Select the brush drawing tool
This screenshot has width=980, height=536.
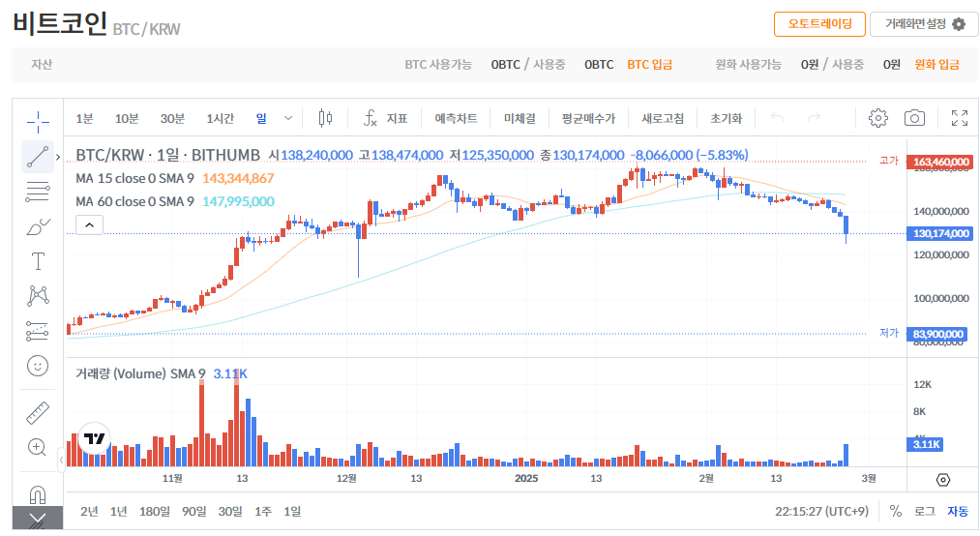[38, 226]
